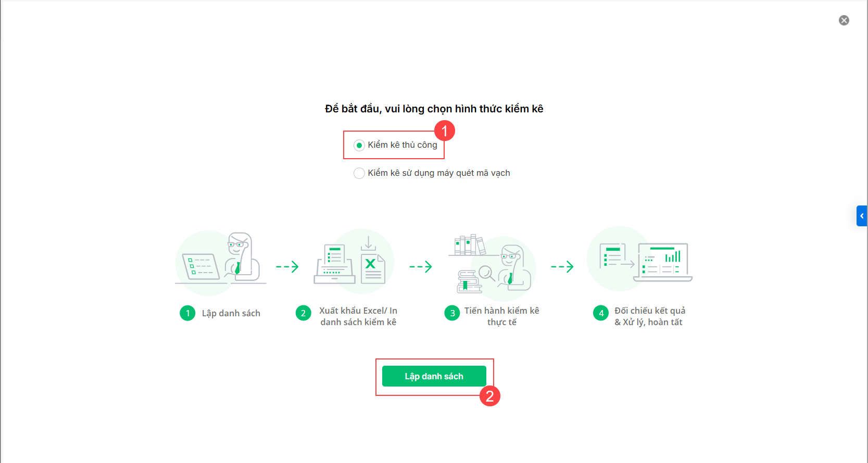Select the "Kiểm kê thủ công" radio option
This screenshot has height=463, width=868.
click(359, 145)
